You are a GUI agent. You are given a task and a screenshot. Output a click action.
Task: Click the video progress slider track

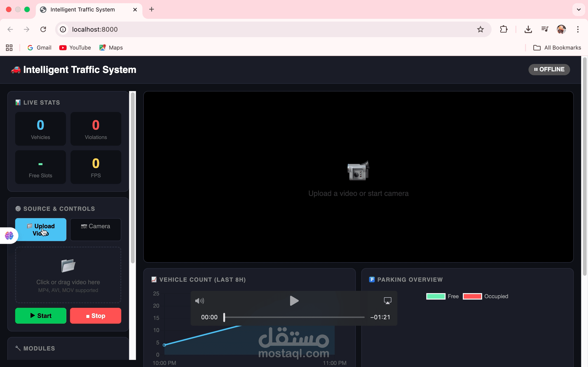(x=294, y=317)
